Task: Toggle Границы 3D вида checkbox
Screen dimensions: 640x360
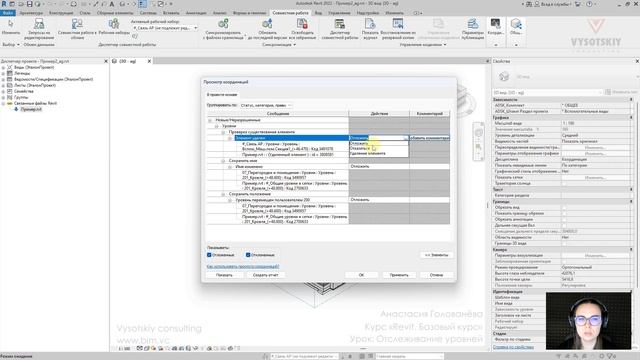Action: (x=564, y=243)
